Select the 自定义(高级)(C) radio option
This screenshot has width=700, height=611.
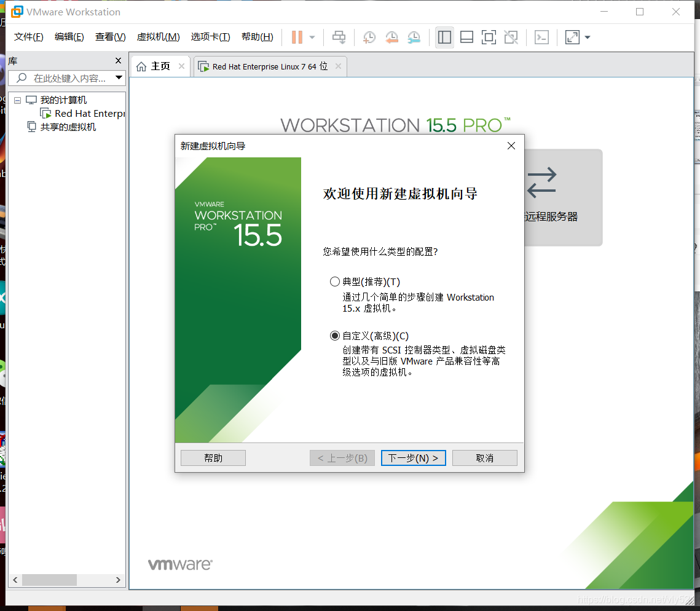[335, 336]
